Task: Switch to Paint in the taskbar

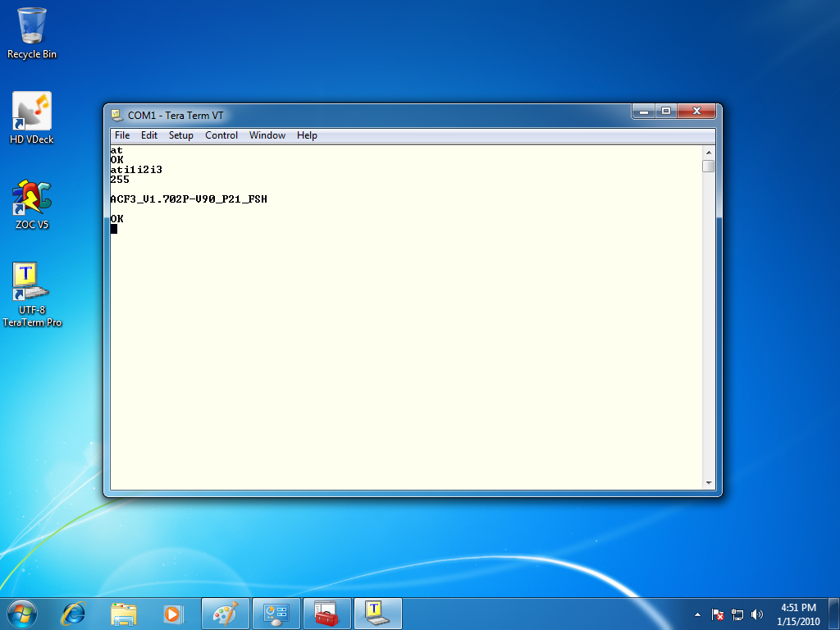Action: click(226, 613)
